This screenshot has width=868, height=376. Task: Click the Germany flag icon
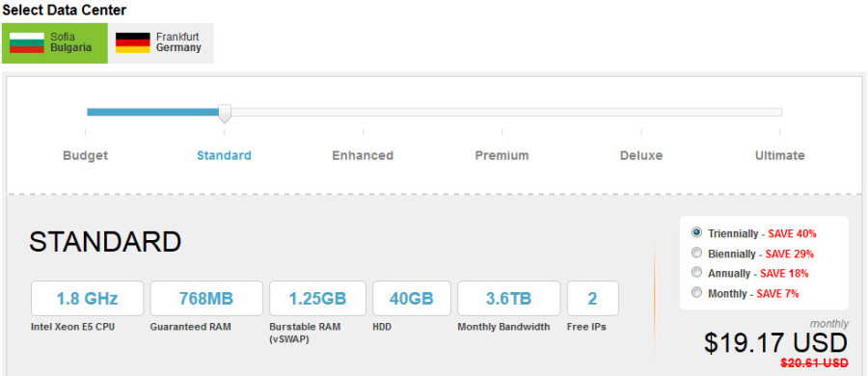[133, 43]
